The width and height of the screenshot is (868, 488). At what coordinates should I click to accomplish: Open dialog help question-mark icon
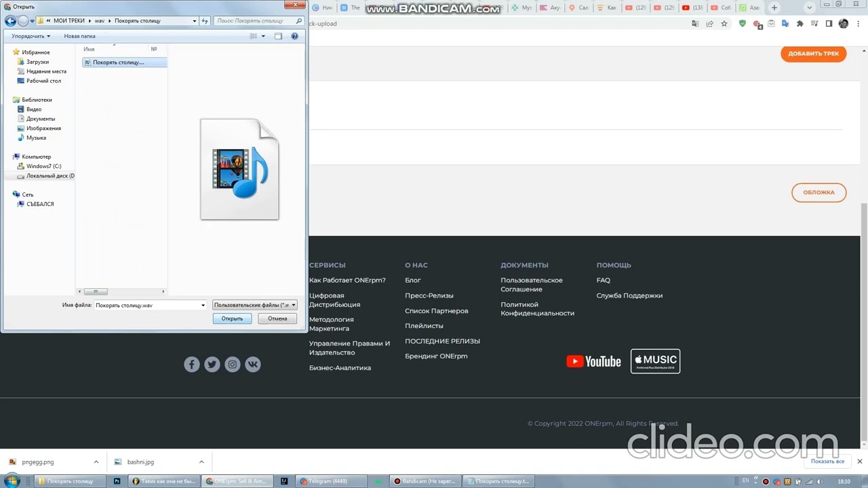click(294, 36)
